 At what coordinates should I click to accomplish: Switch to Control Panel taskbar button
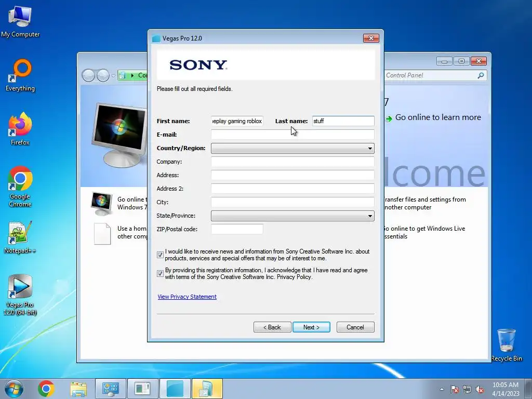[x=111, y=389]
